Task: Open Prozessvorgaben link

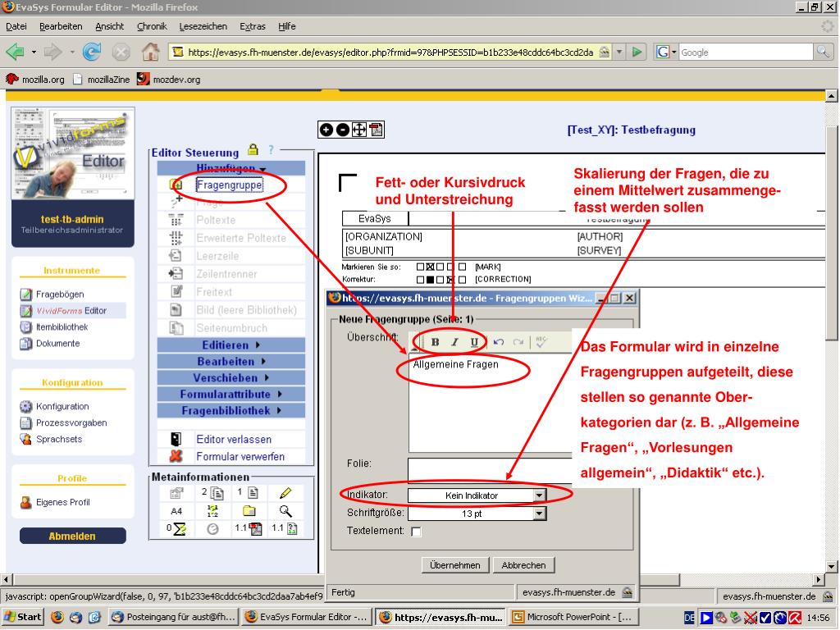Action: [x=71, y=422]
